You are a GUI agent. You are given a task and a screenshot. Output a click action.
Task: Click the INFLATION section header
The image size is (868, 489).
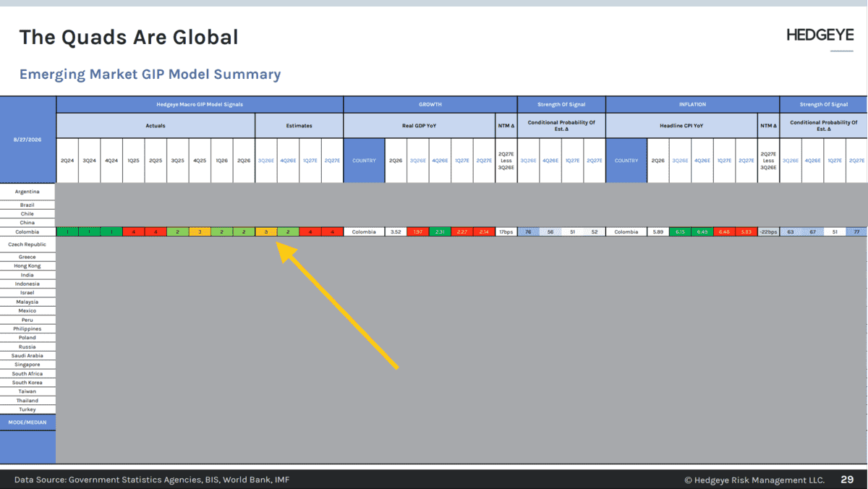coord(692,104)
